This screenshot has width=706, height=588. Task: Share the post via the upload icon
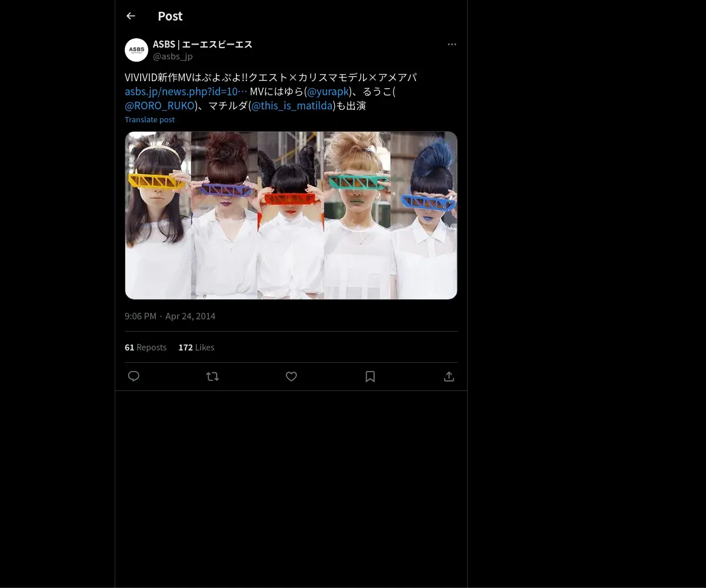pos(449,376)
